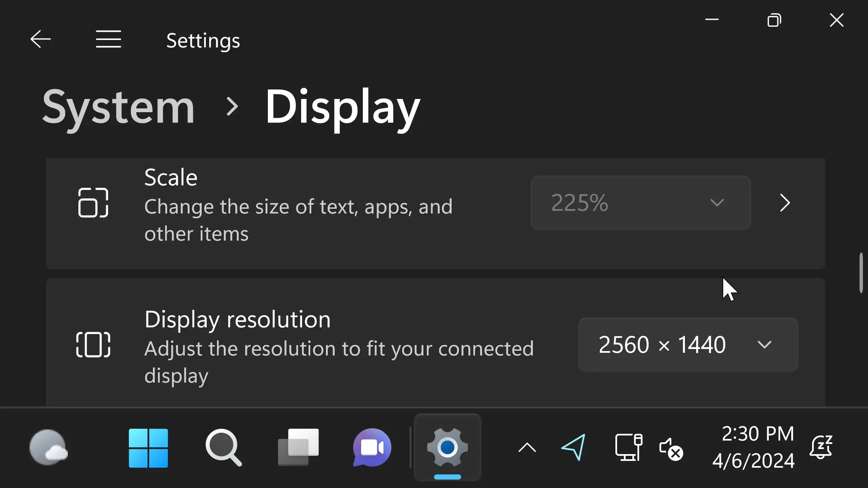Expand the Scale settings chevron arrow

coord(785,203)
